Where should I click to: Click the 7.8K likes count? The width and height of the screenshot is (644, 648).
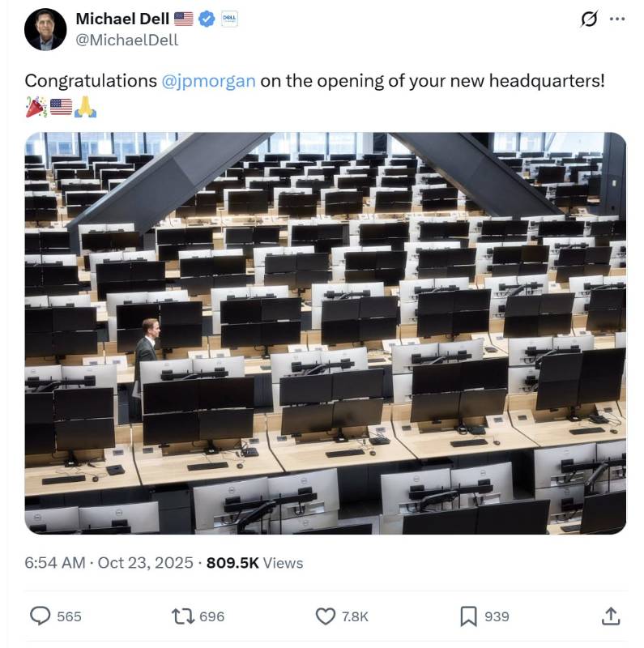(x=355, y=616)
